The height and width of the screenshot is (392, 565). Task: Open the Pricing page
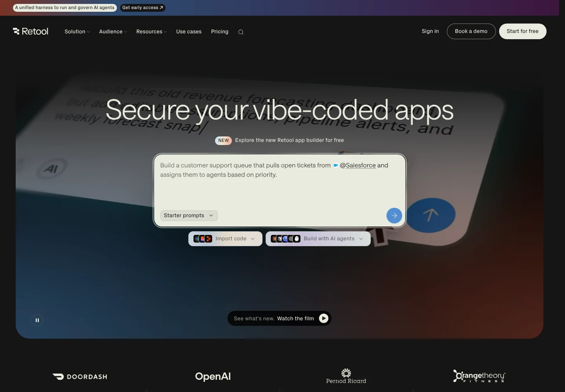(x=220, y=32)
